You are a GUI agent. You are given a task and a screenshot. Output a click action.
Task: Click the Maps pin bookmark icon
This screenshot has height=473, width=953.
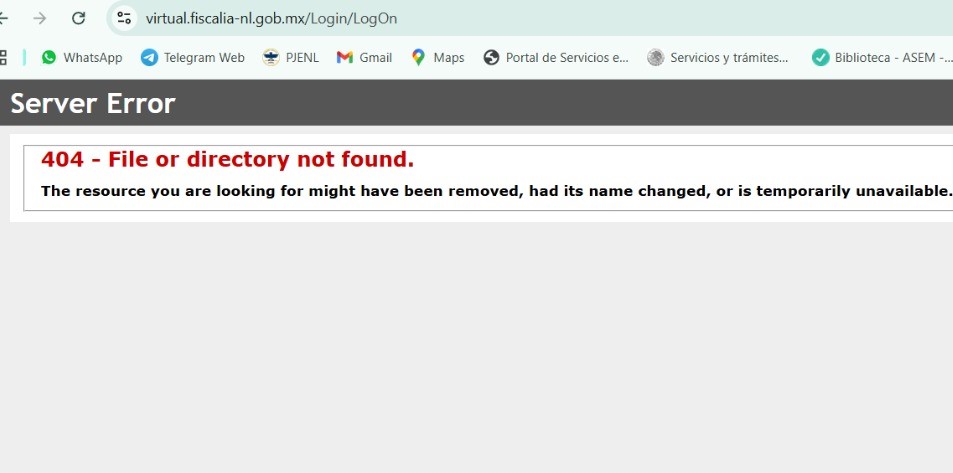[x=418, y=57]
